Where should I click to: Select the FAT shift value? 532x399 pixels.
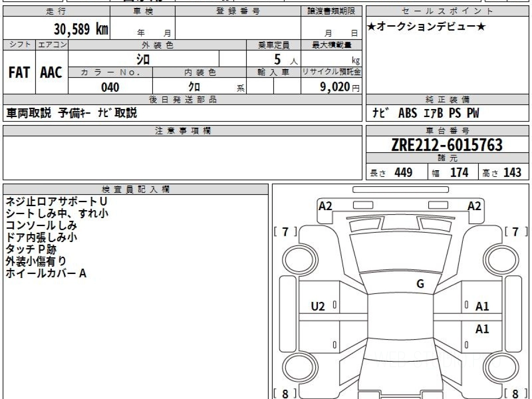20,73
